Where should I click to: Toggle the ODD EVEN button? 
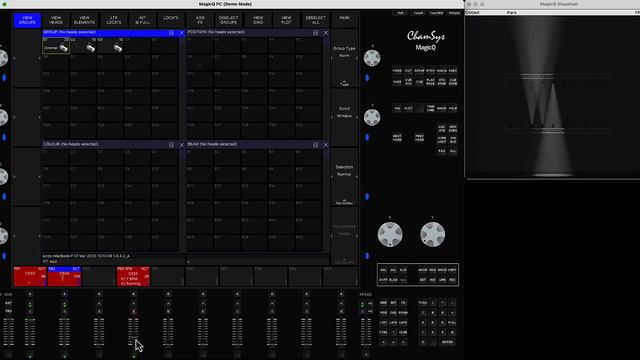pyautogui.click(x=453, y=129)
